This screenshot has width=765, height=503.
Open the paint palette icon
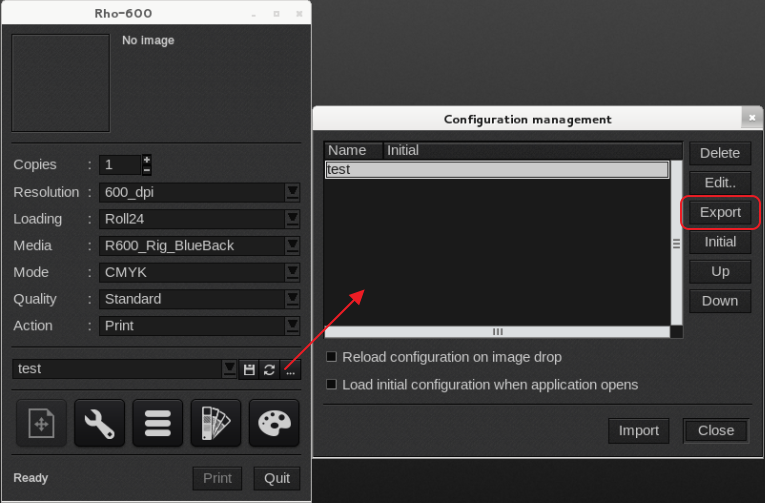click(x=273, y=423)
